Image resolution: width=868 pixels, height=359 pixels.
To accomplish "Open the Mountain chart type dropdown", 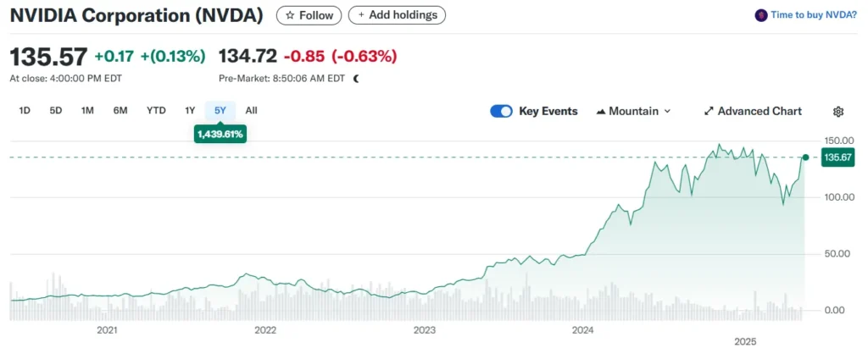I will 633,111.
